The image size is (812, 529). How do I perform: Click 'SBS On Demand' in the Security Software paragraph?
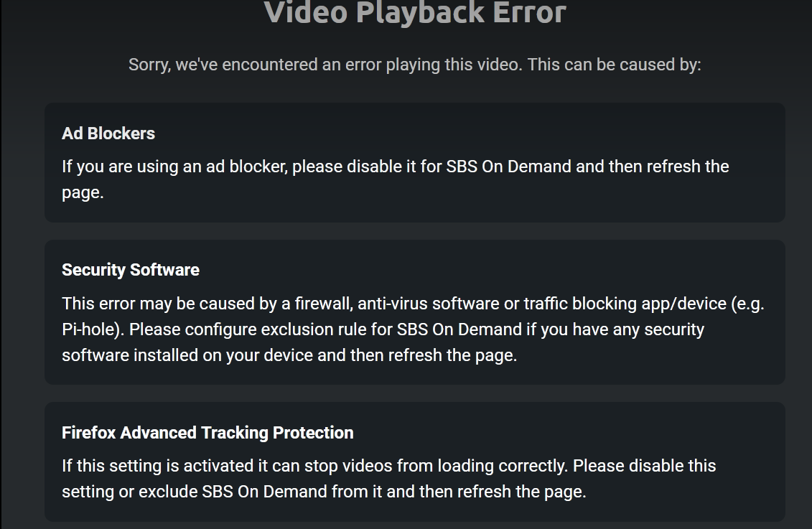click(x=459, y=329)
